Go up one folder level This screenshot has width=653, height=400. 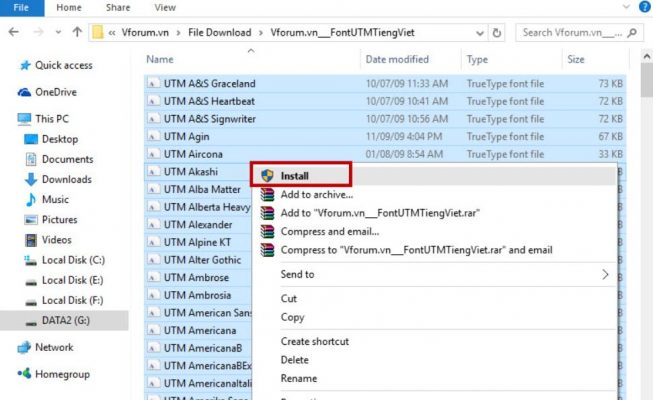tap(77, 32)
